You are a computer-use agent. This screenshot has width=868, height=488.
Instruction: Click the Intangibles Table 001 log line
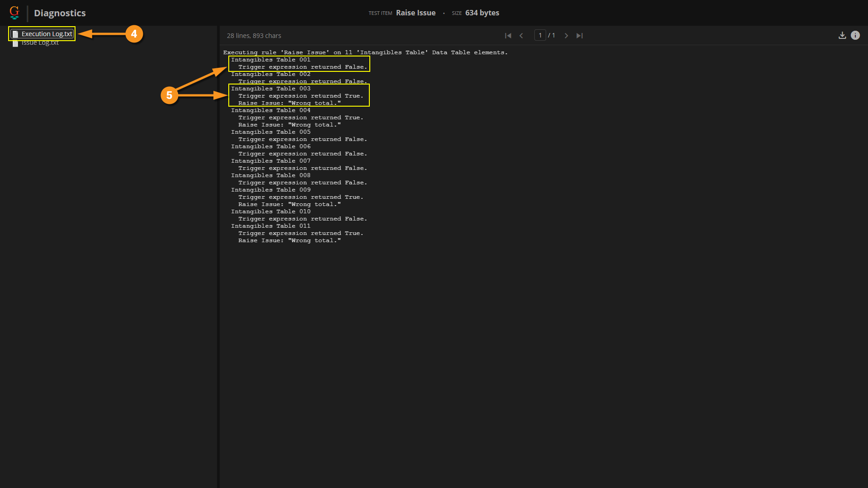[x=270, y=60]
